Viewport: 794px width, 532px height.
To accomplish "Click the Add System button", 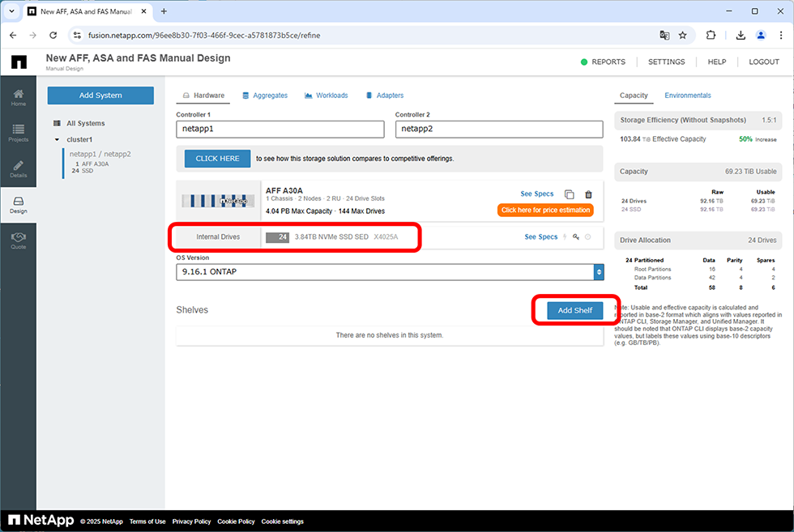I will [x=100, y=96].
